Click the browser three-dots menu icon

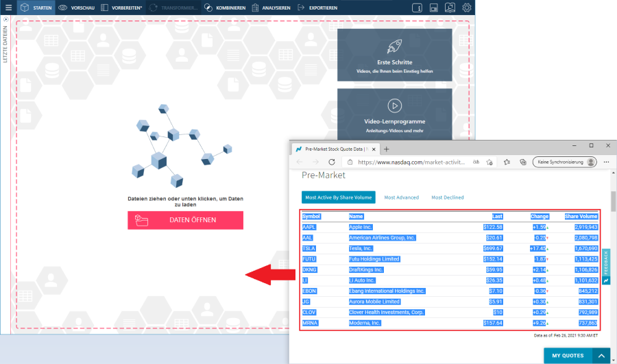coord(605,162)
